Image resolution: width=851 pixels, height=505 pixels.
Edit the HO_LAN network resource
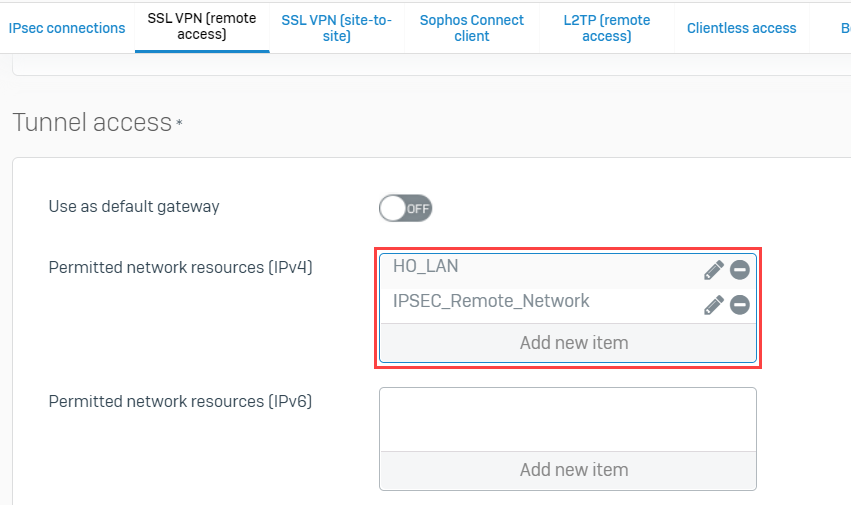coord(714,270)
